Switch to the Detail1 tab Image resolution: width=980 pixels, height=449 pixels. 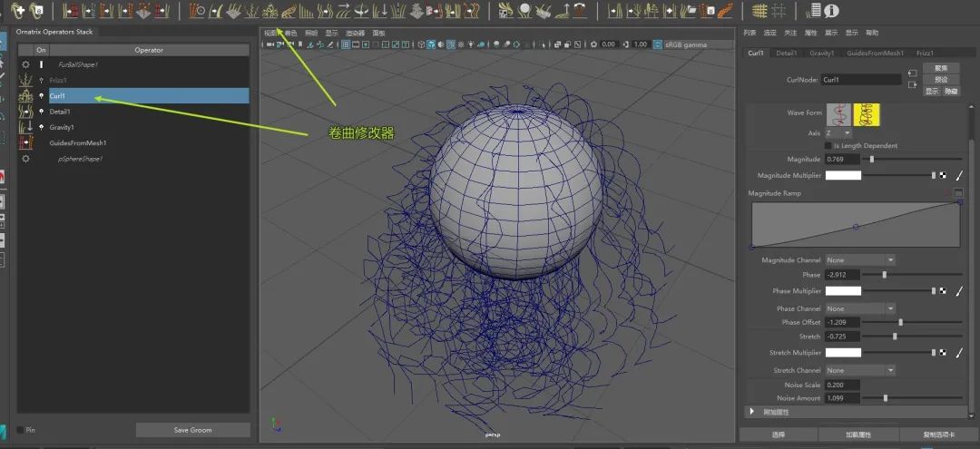786,54
